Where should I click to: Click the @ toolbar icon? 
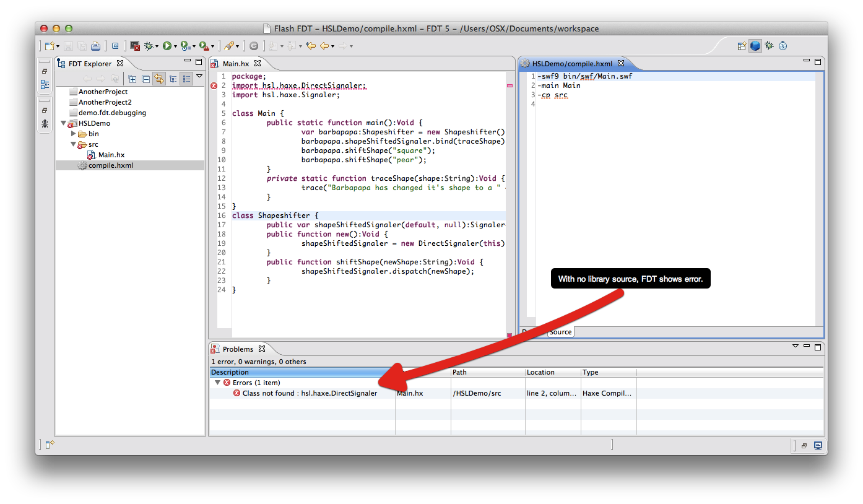pyautogui.click(x=115, y=46)
